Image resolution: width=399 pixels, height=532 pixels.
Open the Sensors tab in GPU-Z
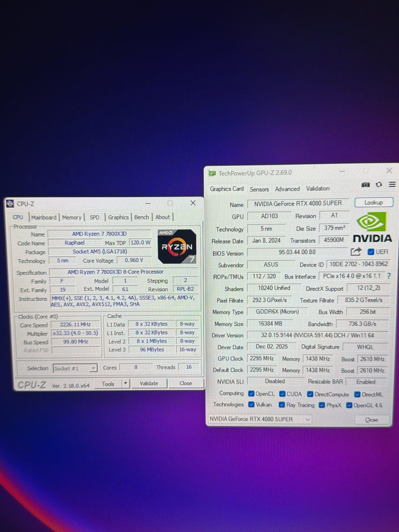259,189
